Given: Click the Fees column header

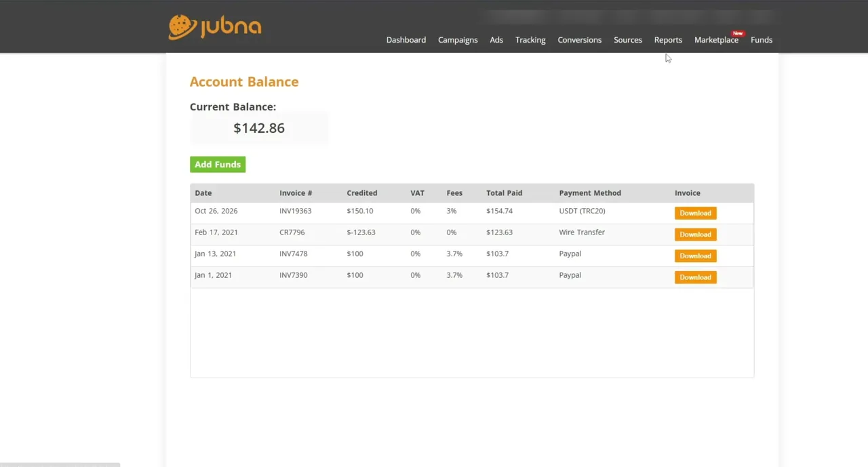Looking at the screenshot, I should [454, 193].
